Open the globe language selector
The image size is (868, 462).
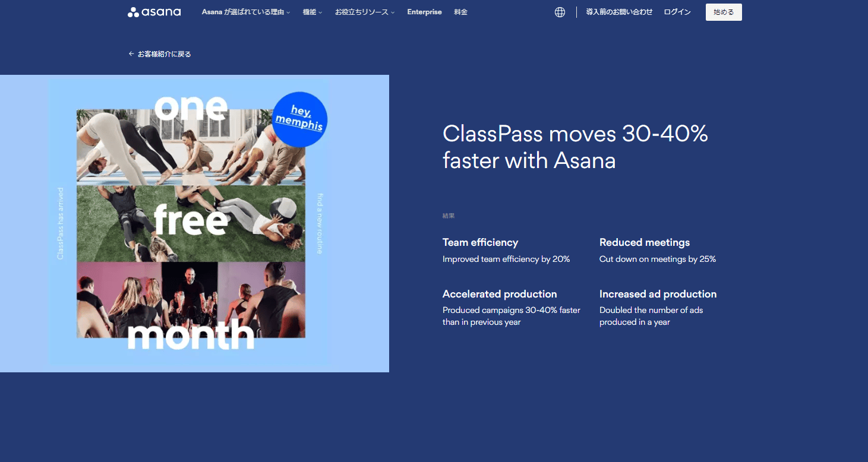(x=560, y=12)
